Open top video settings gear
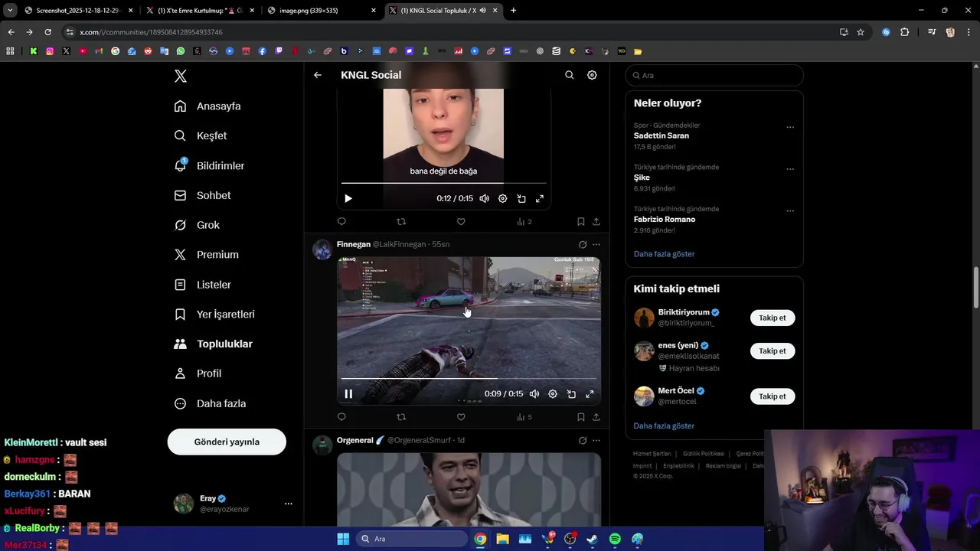Viewport: 980px width, 551px height. (x=503, y=198)
